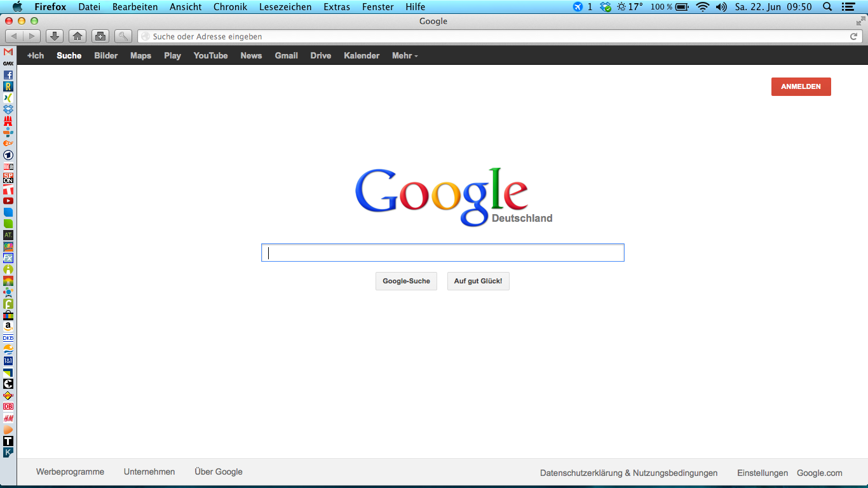Open the AT. bookmark icon

coord(8,235)
